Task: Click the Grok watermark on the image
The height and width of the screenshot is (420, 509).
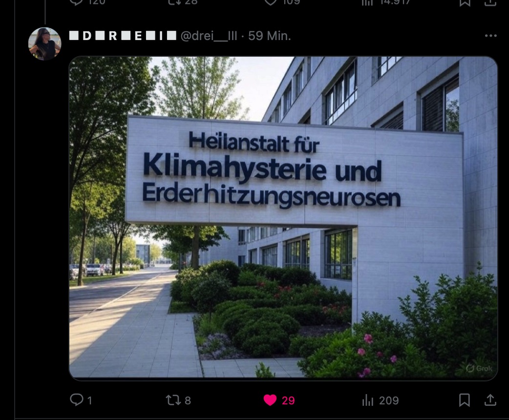Action: pos(479,368)
